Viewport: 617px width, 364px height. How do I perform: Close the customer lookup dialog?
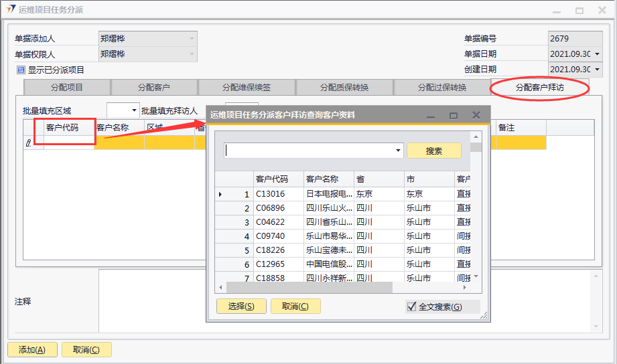coord(476,115)
